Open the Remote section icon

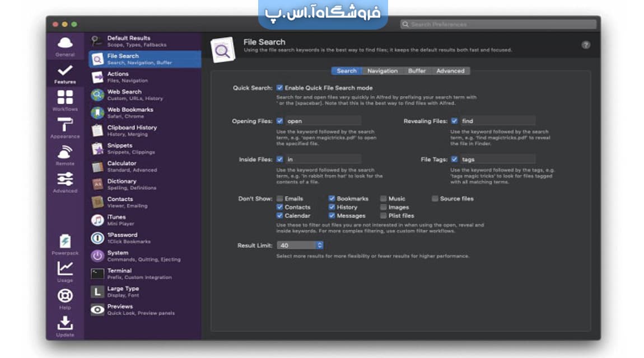65,152
